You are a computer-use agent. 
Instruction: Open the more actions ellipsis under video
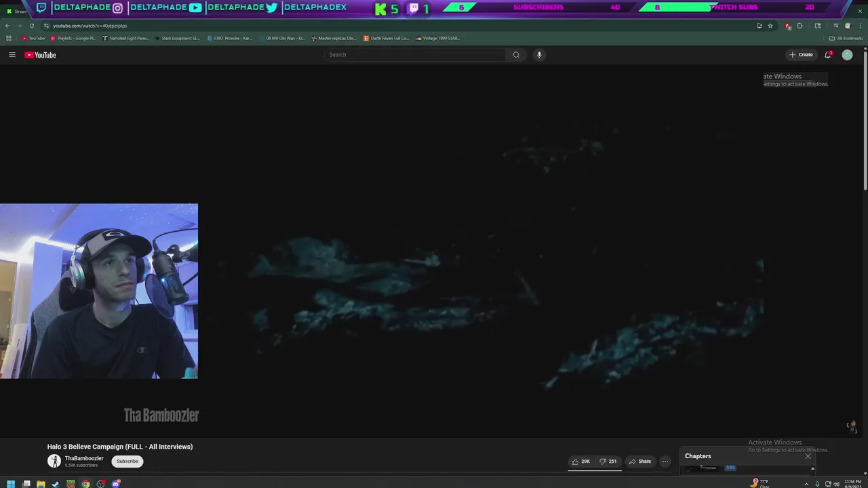click(x=665, y=462)
